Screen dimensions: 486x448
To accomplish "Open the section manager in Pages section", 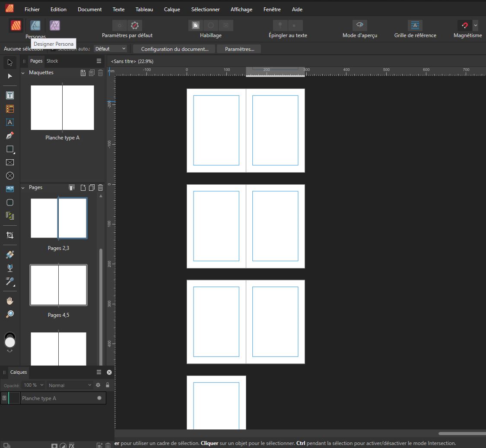I will [x=72, y=188].
